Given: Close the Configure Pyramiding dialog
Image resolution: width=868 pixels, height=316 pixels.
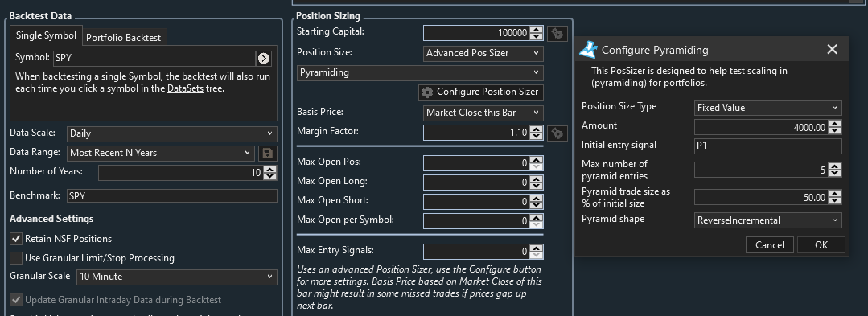Looking at the screenshot, I should 832,49.
